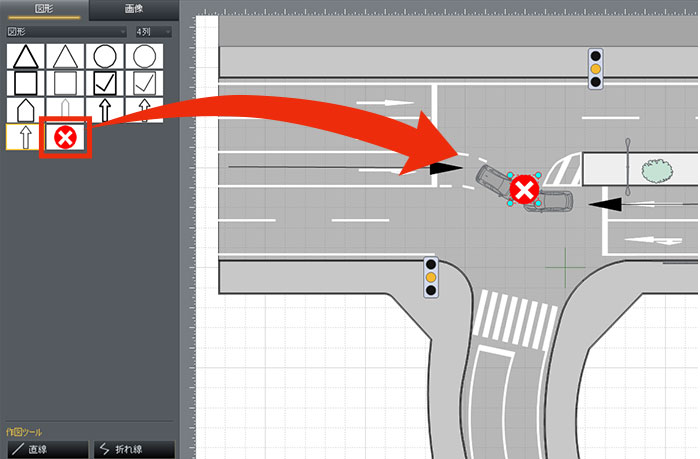700x459 pixels.
Task: Choose the pentagon house-shaped figure
Action: (25, 109)
